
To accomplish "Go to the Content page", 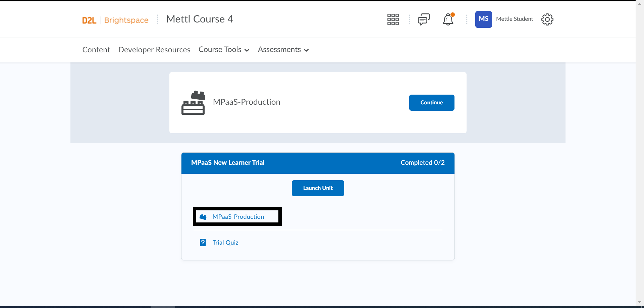I will click(x=96, y=50).
